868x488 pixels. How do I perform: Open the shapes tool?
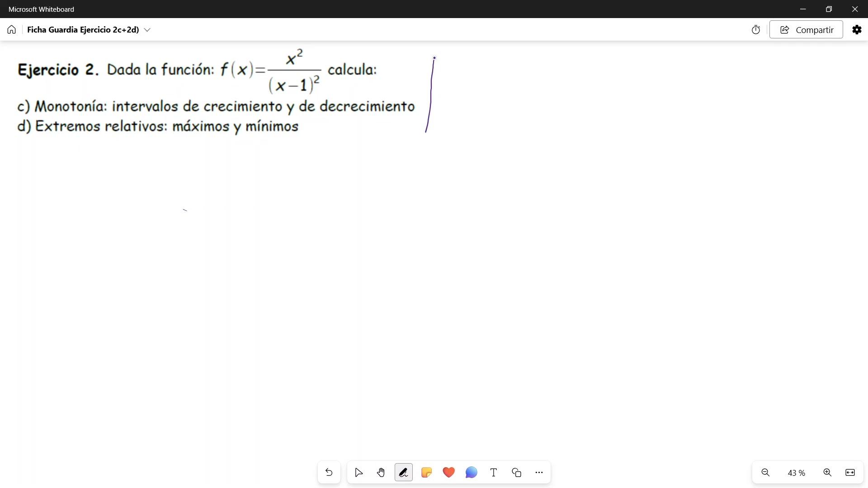(x=516, y=473)
